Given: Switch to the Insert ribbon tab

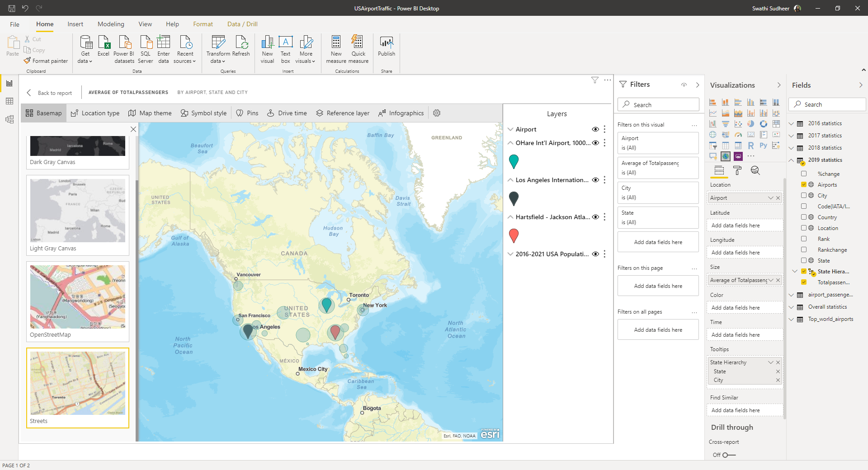Looking at the screenshot, I should [x=75, y=24].
